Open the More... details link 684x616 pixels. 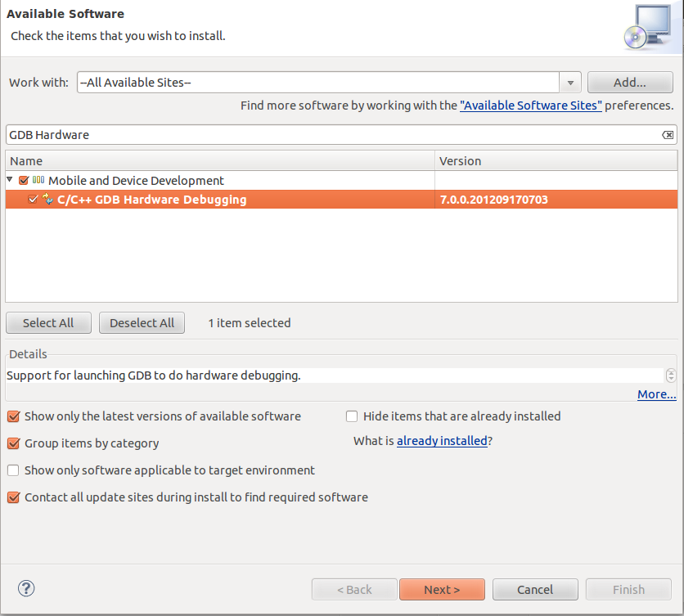[656, 394]
